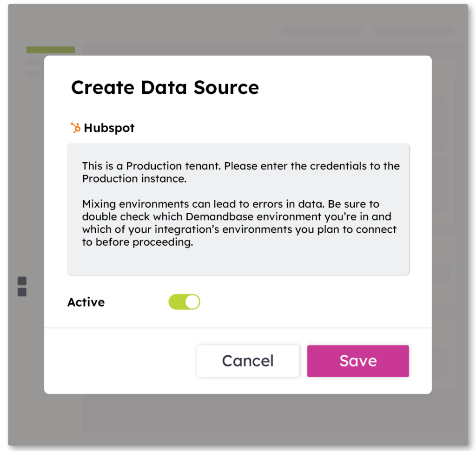
Task: Click the divider line above the Cancel button
Action: coord(238,328)
